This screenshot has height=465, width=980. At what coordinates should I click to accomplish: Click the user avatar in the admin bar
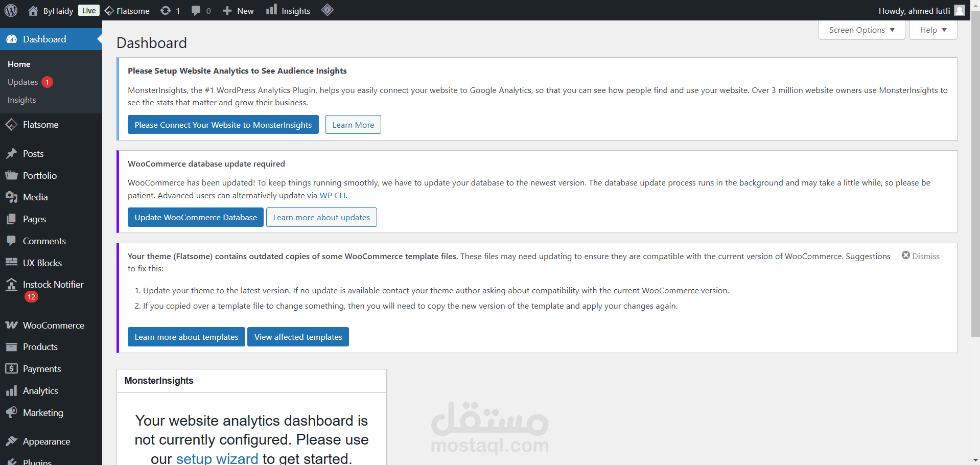click(960, 10)
